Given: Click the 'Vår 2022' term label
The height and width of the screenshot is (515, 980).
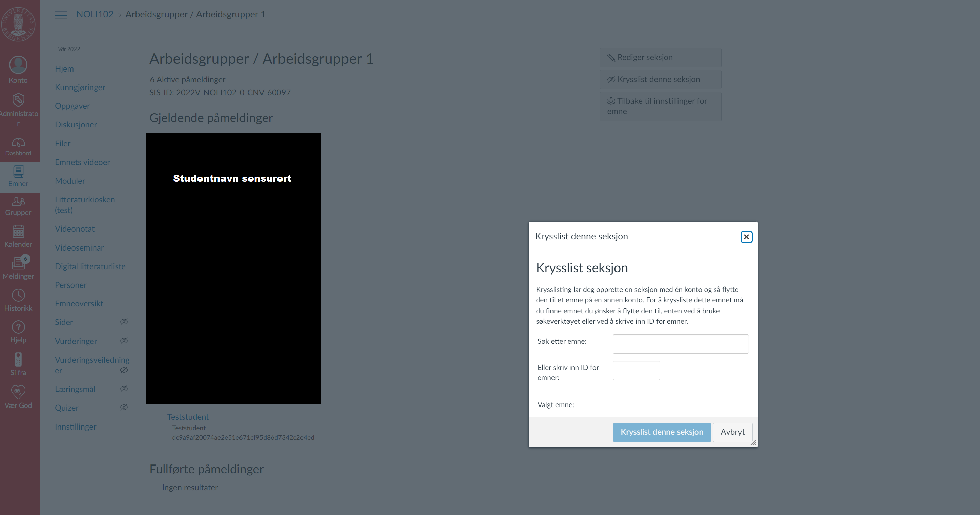Looking at the screenshot, I should (x=69, y=49).
